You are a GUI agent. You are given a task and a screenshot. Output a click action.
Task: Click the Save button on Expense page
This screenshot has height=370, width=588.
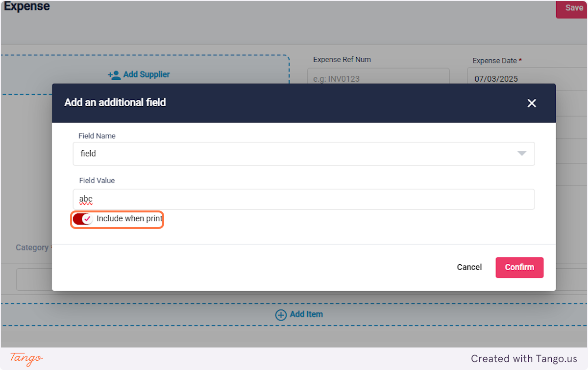pyautogui.click(x=572, y=9)
